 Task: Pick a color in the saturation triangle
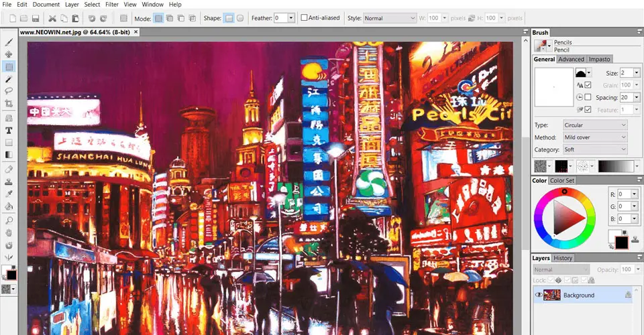click(x=566, y=217)
